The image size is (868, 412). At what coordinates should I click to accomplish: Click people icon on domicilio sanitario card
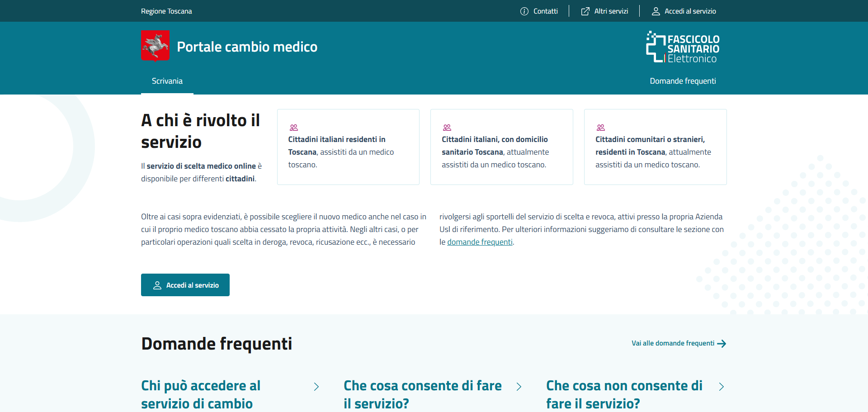(x=447, y=128)
